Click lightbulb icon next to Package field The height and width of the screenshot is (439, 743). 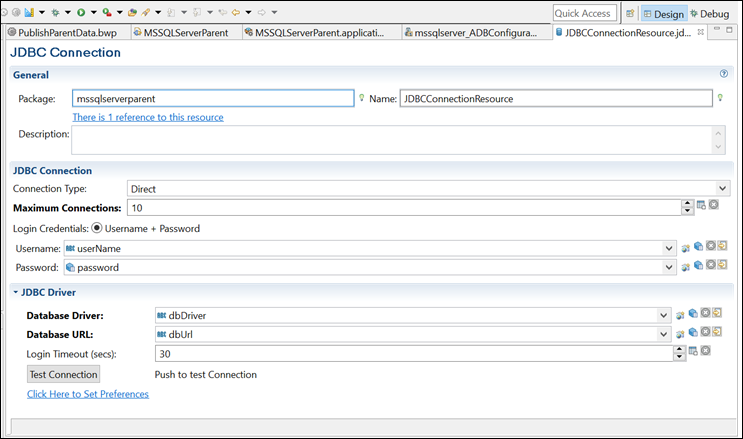point(361,98)
